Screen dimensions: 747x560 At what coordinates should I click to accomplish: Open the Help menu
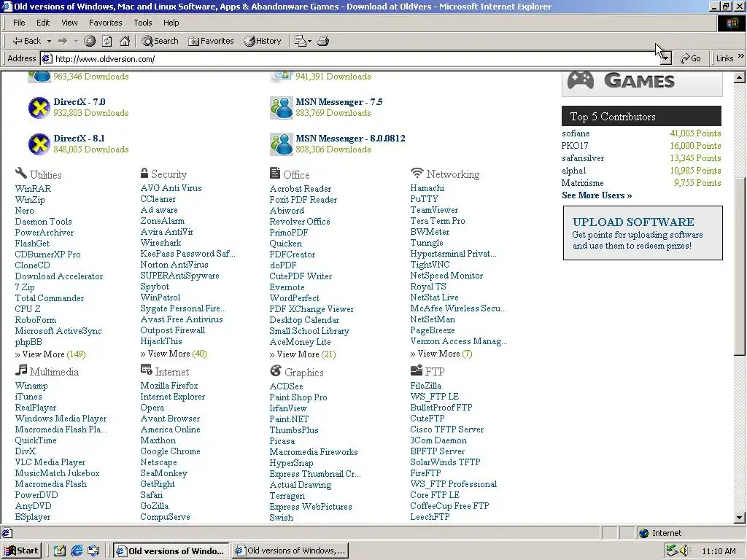pyautogui.click(x=171, y=23)
